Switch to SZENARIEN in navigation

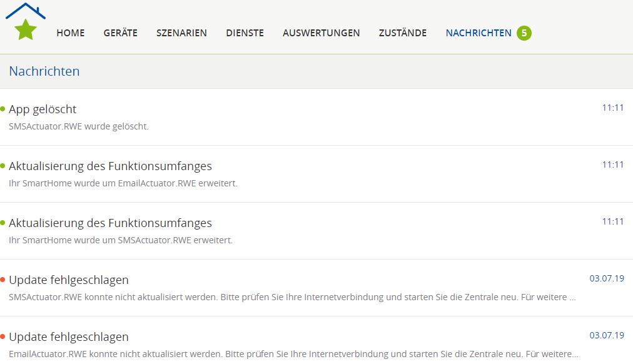181,33
